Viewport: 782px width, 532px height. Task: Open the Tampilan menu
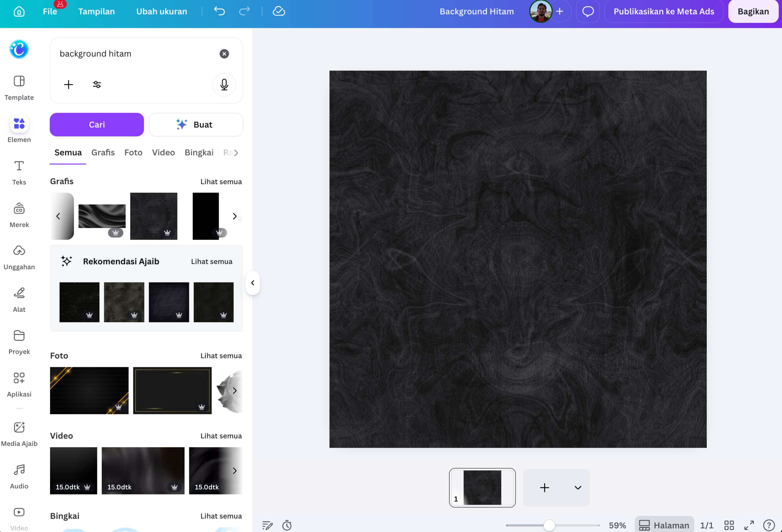[96, 12]
